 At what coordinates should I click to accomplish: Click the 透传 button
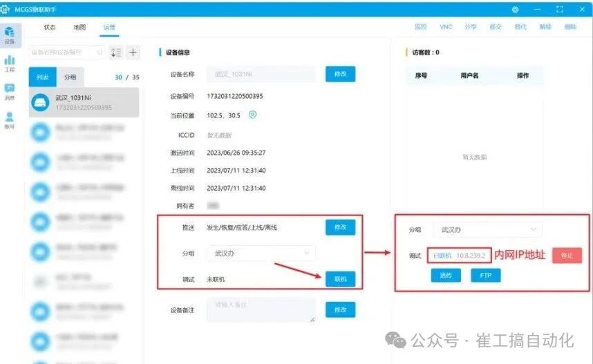click(446, 275)
